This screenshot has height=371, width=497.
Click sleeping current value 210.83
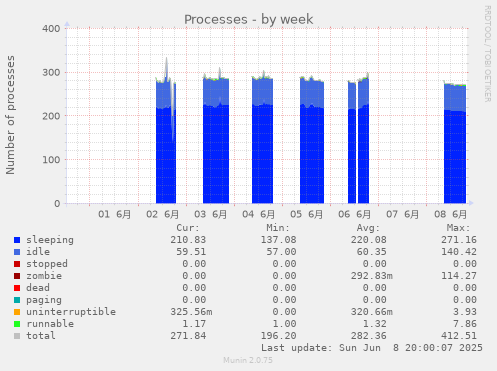click(188, 240)
